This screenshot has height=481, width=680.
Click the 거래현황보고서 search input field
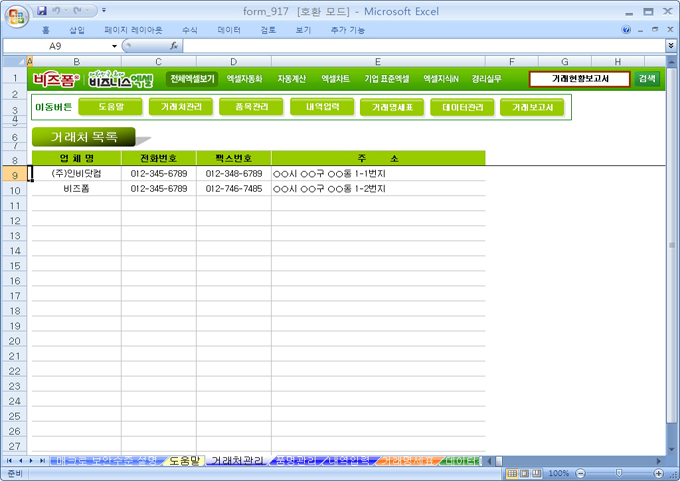[579, 79]
